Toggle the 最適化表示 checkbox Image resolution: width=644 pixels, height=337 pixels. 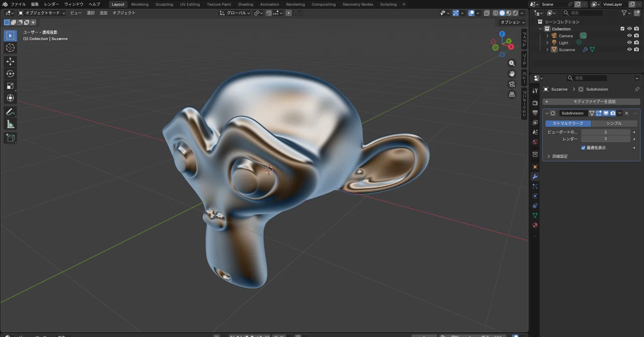click(x=584, y=147)
